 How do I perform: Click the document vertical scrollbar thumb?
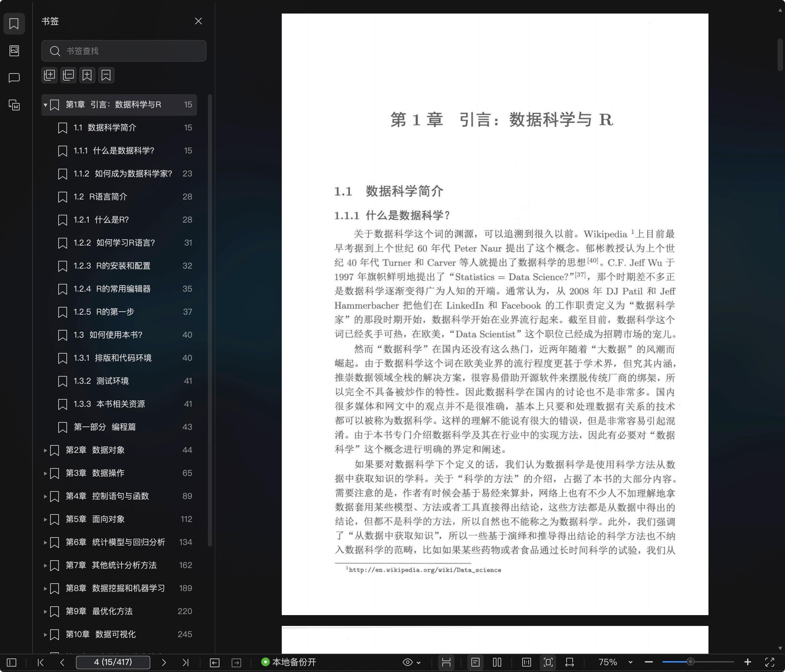[x=780, y=54]
